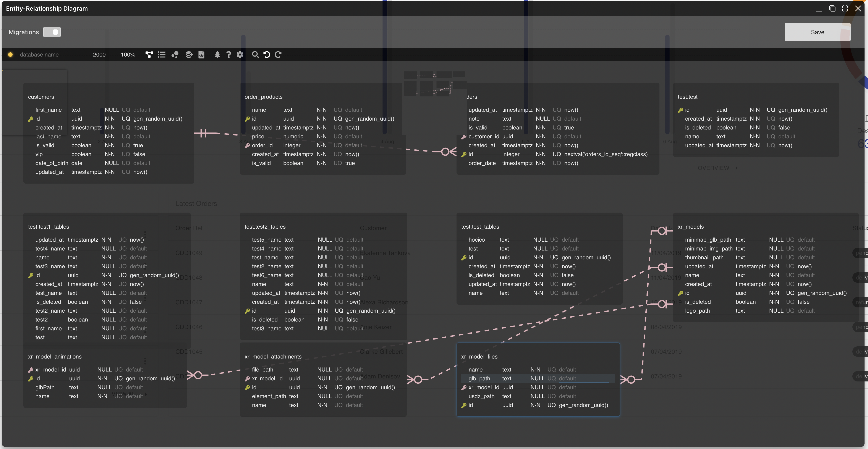Click the diagram relations layout icon
This screenshot has height=449, width=868.
[x=149, y=55]
